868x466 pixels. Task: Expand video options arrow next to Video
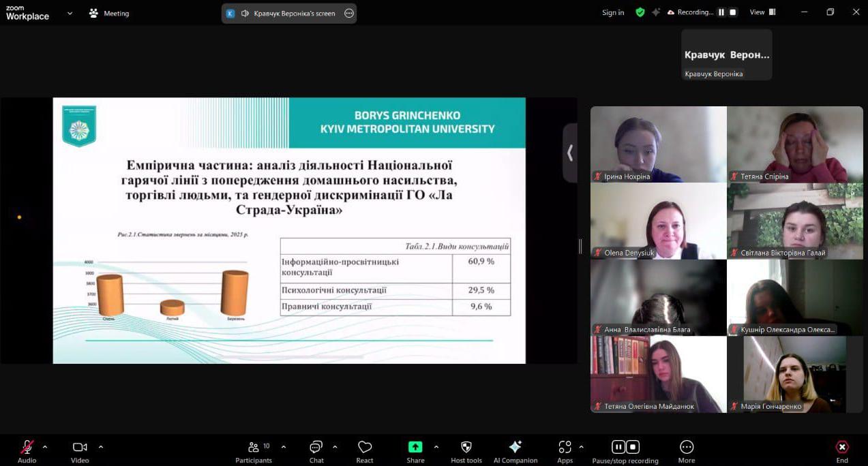pos(101,447)
